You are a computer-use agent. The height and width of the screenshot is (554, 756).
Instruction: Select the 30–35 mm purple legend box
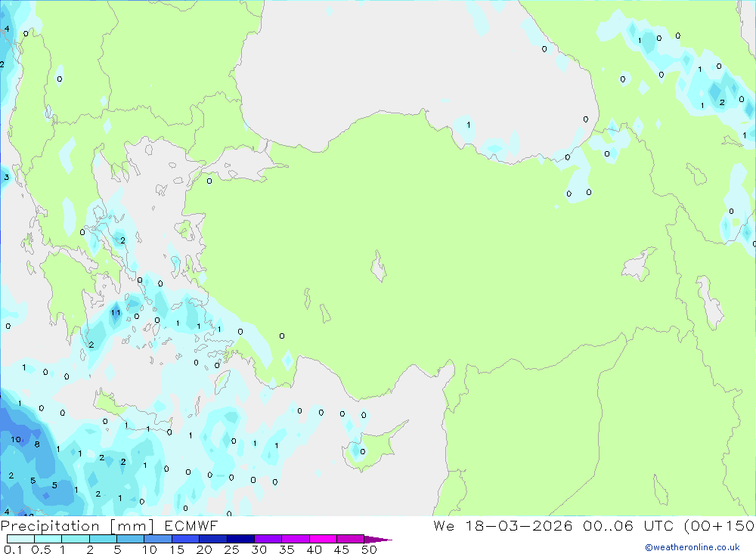[x=268, y=539]
